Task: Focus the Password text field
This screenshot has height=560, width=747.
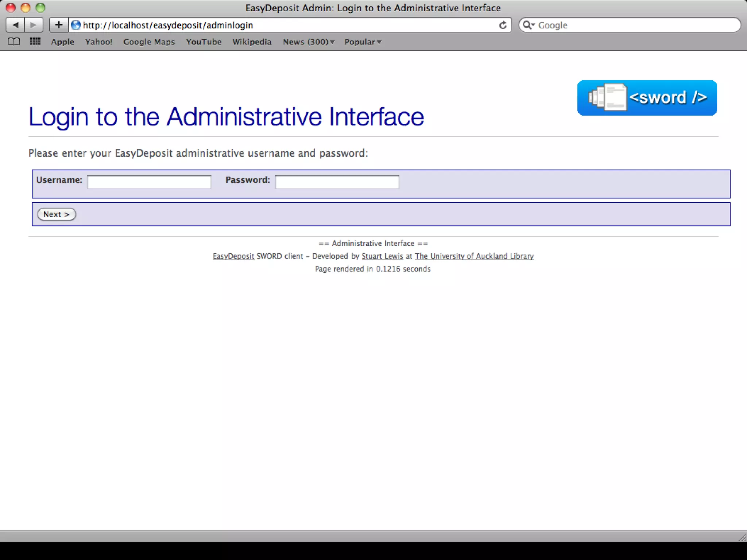Action: click(x=337, y=182)
